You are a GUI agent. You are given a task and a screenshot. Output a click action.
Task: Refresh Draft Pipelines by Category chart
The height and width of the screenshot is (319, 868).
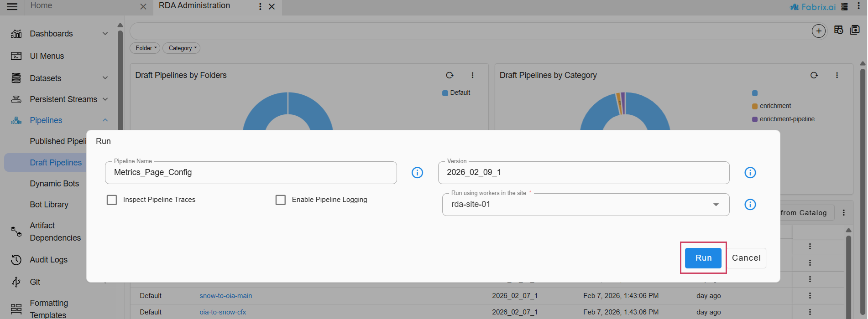coord(814,75)
